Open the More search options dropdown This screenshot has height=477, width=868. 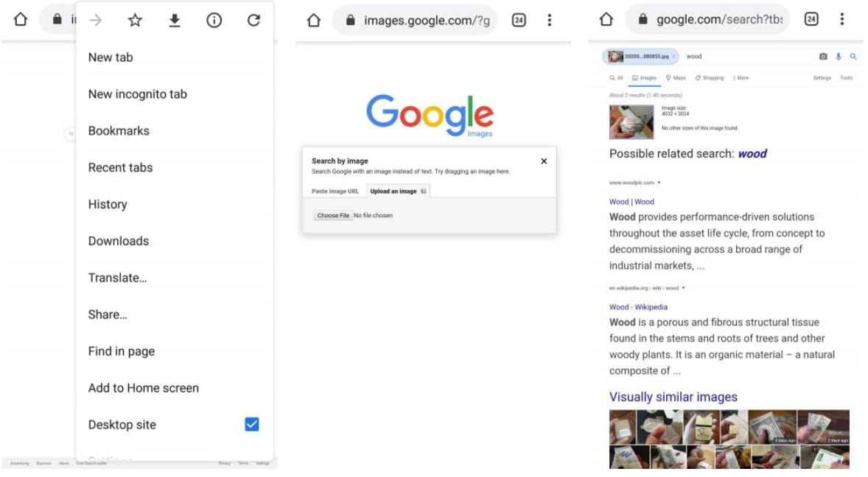(741, 78)
